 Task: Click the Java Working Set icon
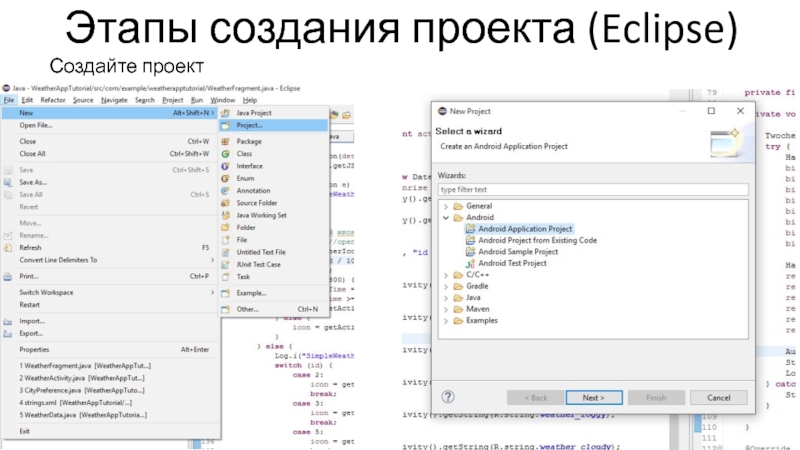point(225,215)
